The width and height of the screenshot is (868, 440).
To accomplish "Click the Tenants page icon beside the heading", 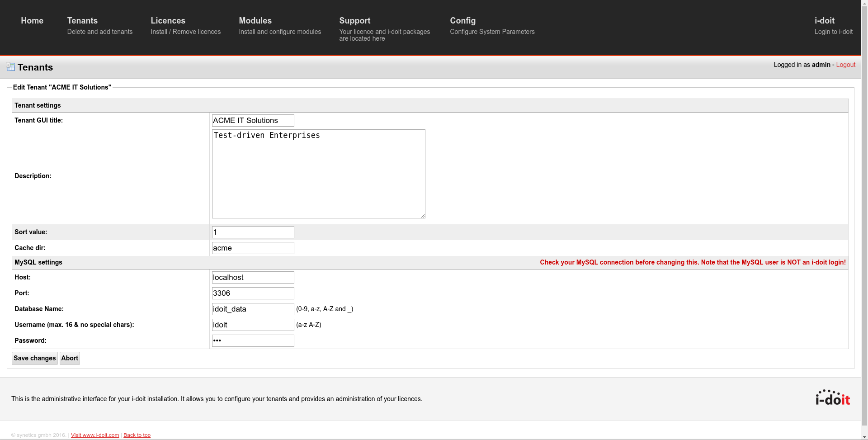I will click(10, 67).
